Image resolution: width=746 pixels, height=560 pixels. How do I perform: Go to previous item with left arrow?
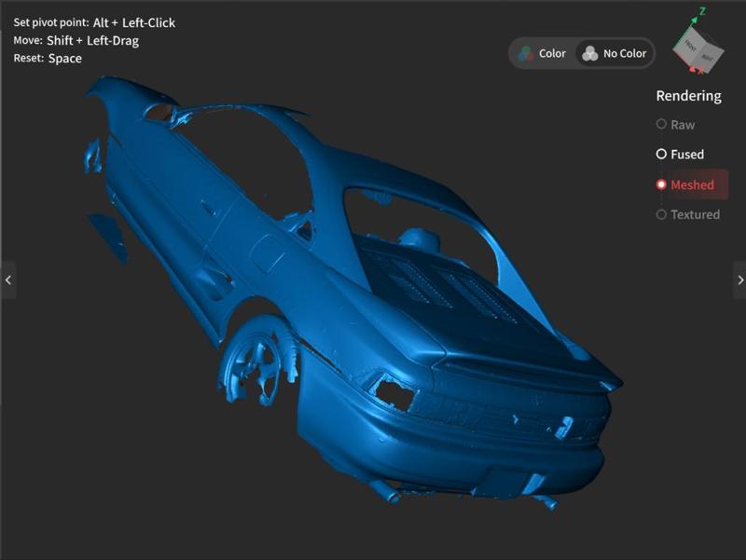click(8, 280)
